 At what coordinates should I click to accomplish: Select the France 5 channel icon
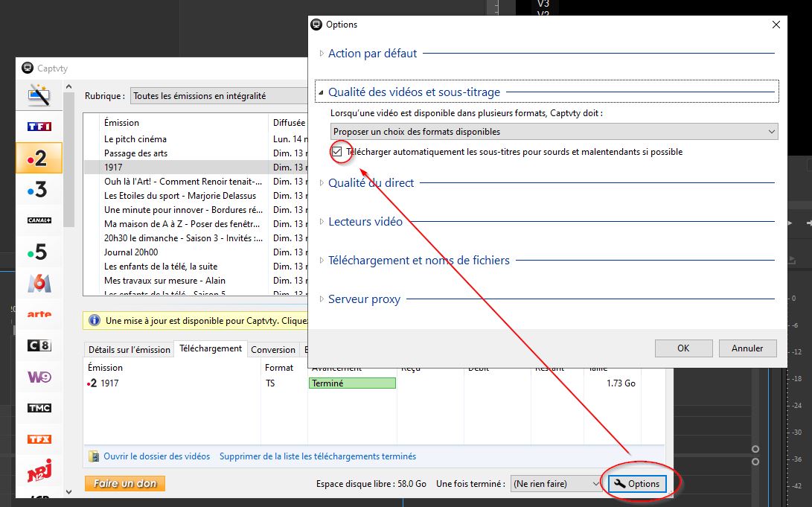tap(39, 252)
